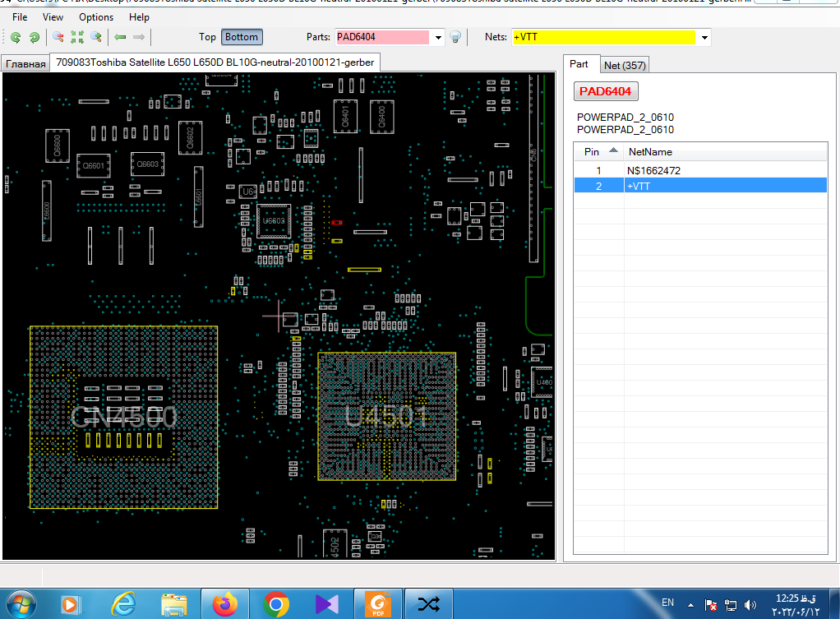Open Windows Media Player from taskbar
This screenshot has width=840, height=619.
coord(69,605)
